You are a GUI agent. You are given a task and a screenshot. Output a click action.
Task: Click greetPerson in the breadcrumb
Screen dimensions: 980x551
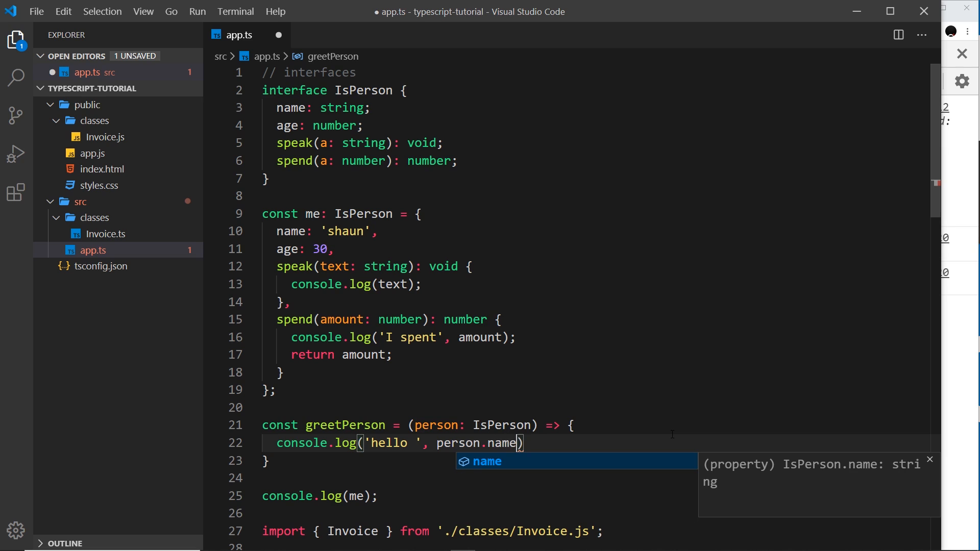point(333,56)
